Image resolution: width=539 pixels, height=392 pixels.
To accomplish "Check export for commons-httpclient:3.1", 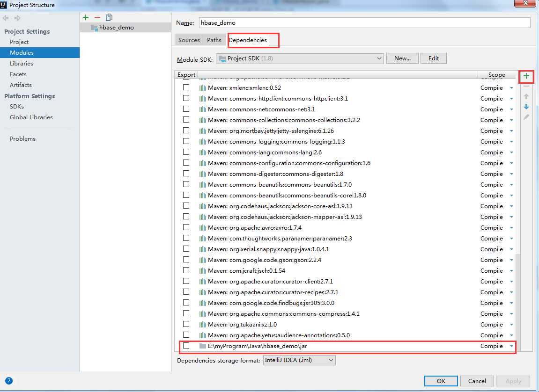I will click(186, 98).
